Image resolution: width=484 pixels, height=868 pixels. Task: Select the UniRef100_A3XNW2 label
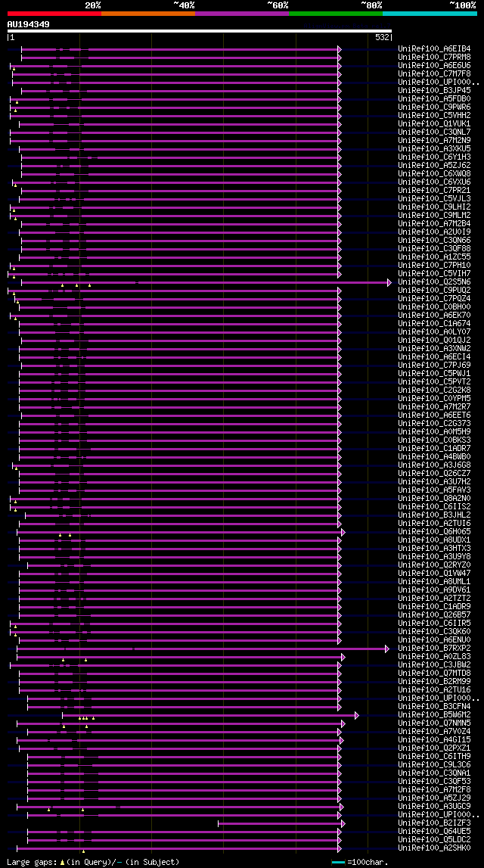coord(434,349)
